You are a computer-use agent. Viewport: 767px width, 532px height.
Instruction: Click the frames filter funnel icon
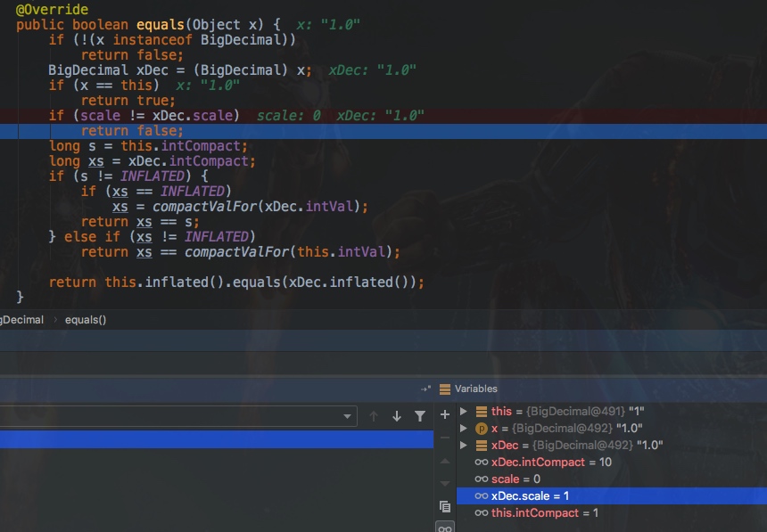420,416
